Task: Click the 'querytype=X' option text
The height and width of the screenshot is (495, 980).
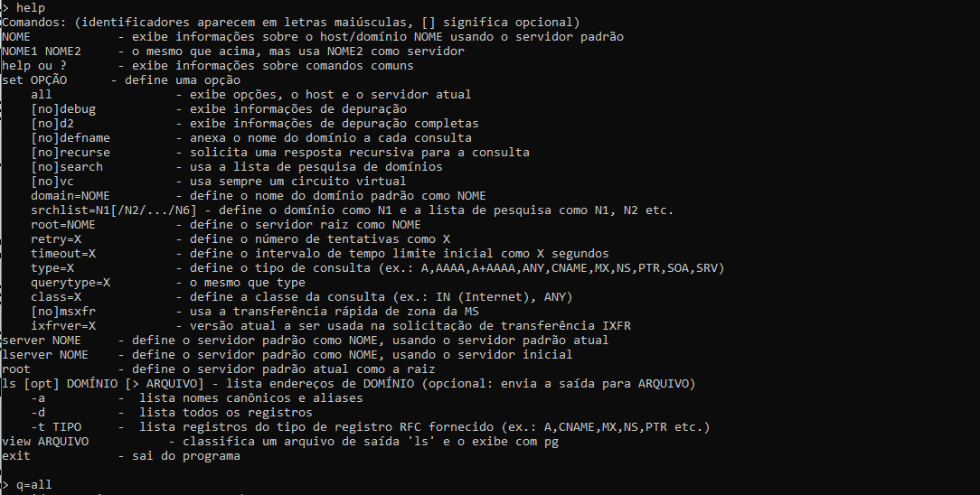Action: tap(71, 282)
